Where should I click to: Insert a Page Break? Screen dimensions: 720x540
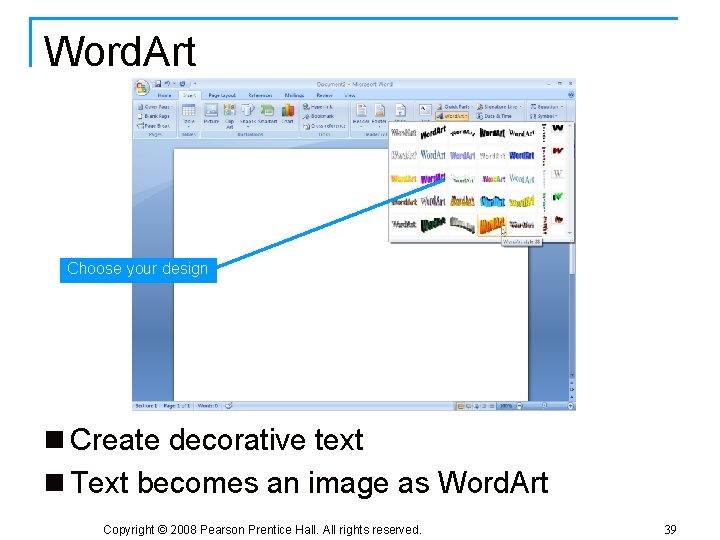pos(154,126)
